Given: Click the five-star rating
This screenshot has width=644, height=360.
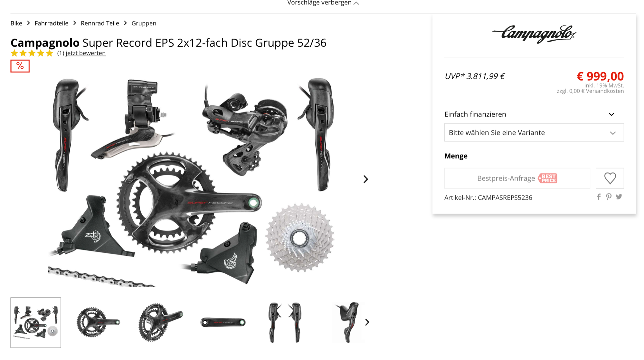Looking at the screenshot, I should coord(32,53).
